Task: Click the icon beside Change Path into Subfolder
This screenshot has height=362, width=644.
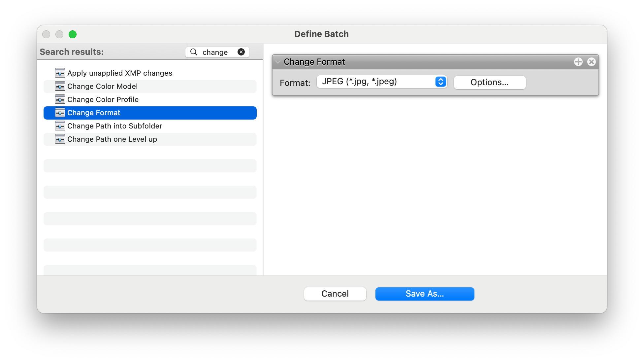Action: click(60, 126)
